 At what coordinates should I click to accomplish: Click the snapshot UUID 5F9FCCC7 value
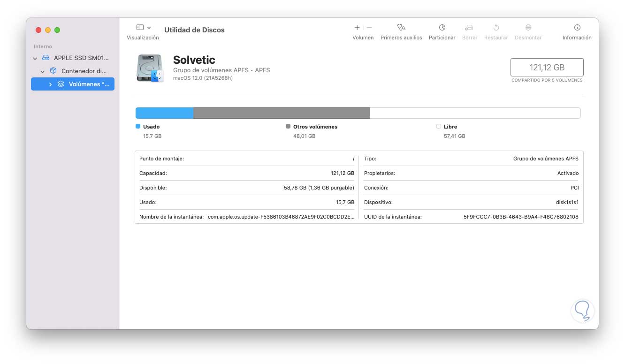click(x=521, y=217)
